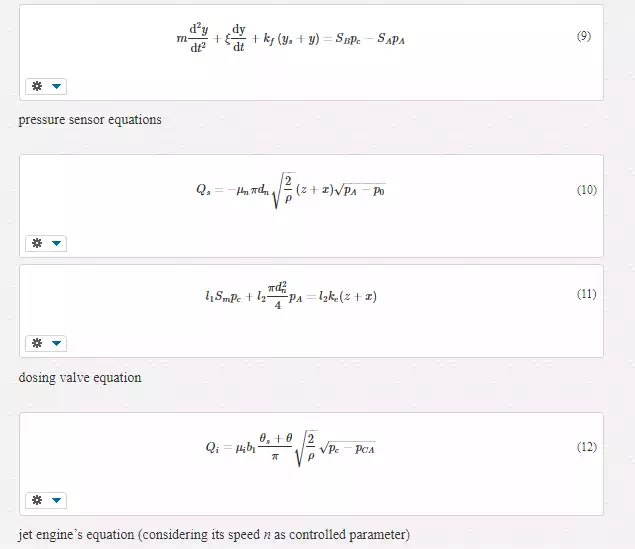Click the equation number (12) label
The height and width of the screenshot is (549, 635).
[x=587, y=447]
